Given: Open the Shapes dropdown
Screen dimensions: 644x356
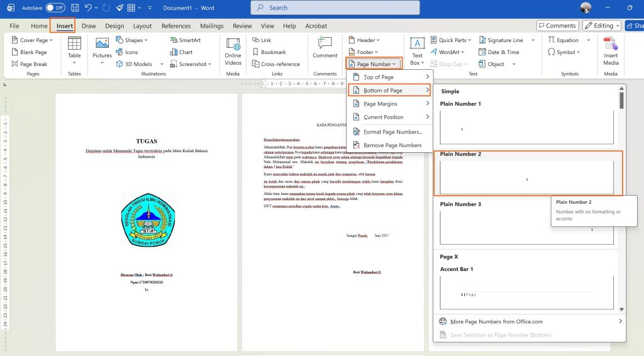Looking at the screenshot, I should pos(131,40).
